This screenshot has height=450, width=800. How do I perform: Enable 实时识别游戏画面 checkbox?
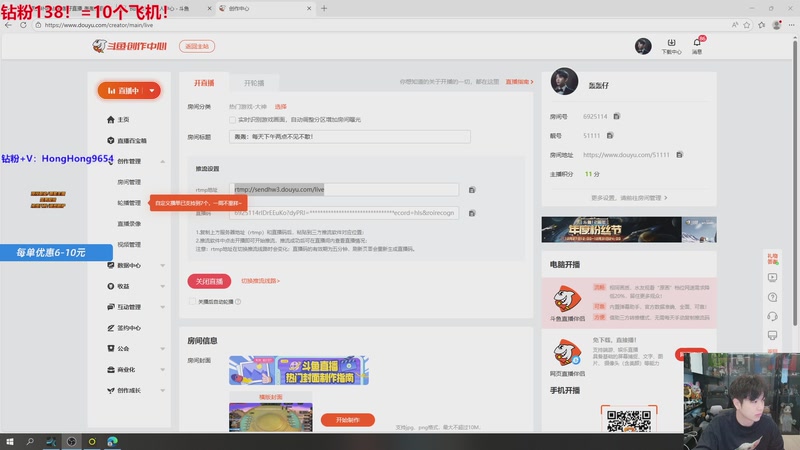click(x=233, y=119)
